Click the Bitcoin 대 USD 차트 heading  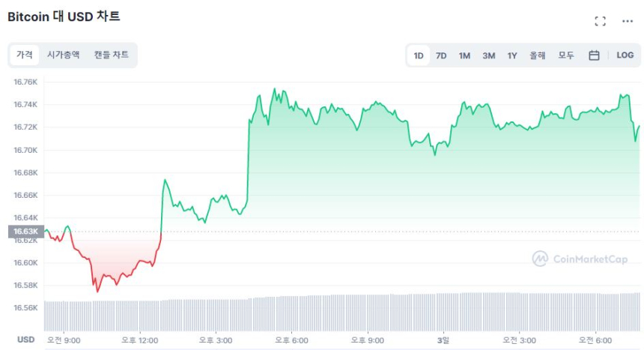[64, 16]
